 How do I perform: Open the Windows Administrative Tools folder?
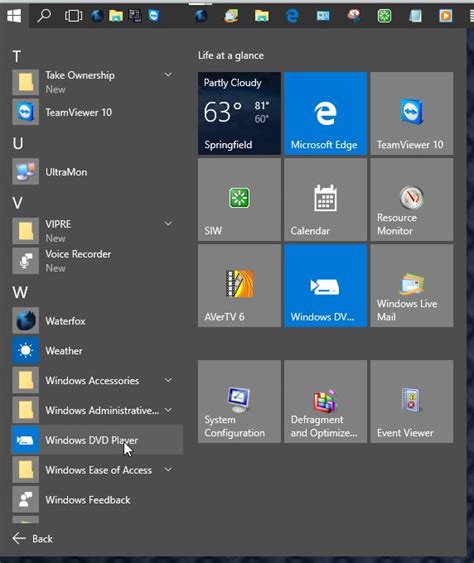coord(97,410)
